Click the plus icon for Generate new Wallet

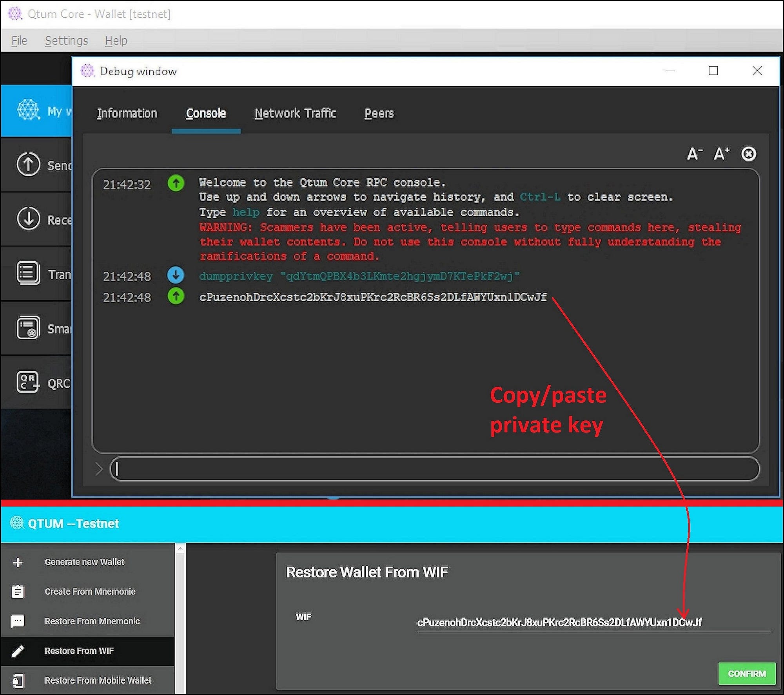18,563
